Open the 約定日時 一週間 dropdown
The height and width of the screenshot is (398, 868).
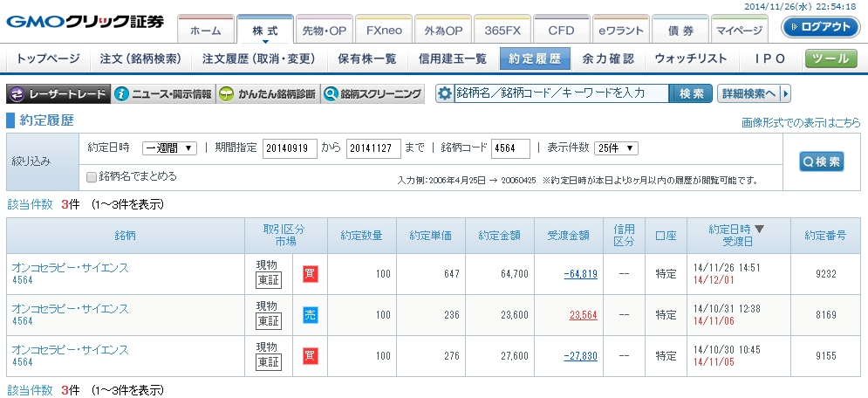coord(169,148)
